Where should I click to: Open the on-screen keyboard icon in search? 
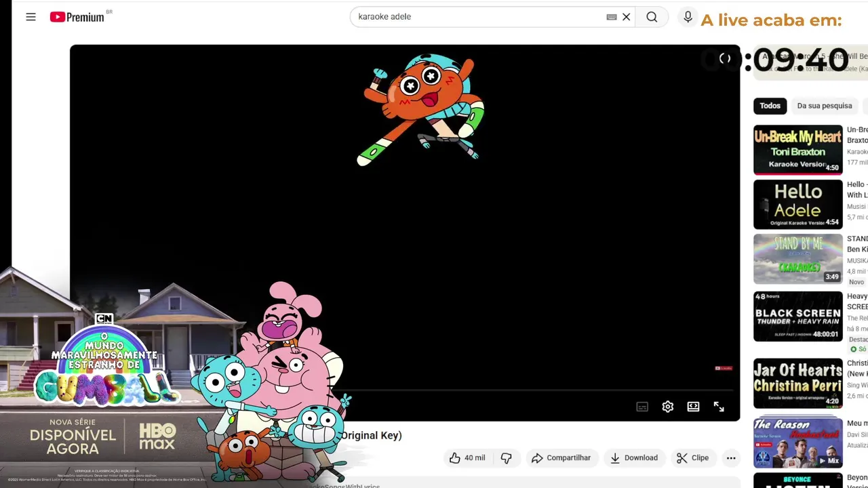[x=611, y=17]
